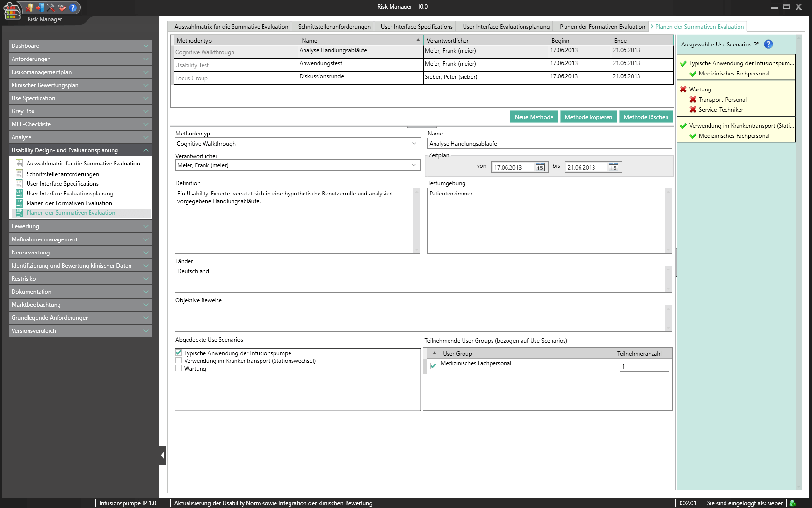Open external link beside Ausgewählte Use Scenarios
The image size is (812, 508).
click(x=756, y=44)
